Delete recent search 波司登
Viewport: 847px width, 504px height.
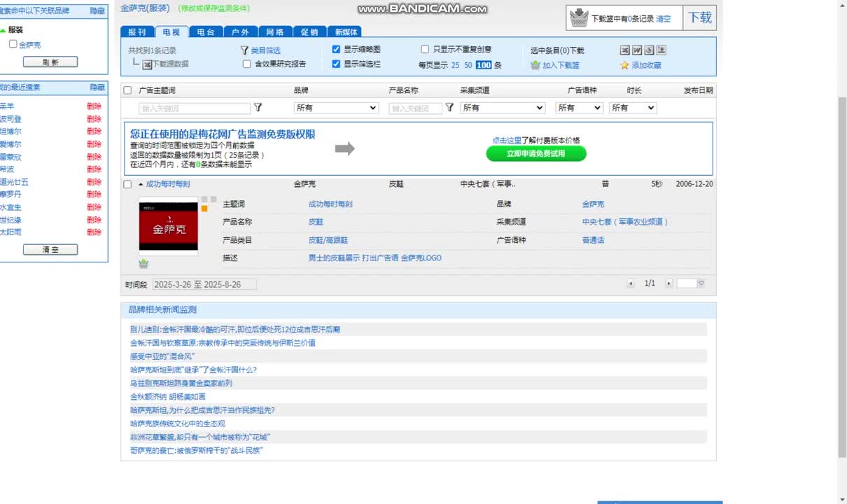94,119
